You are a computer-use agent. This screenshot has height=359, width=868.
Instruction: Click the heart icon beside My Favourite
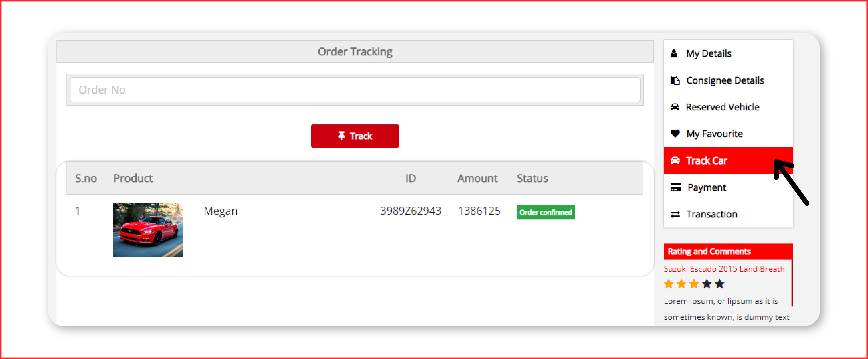(x=675, y=134)
